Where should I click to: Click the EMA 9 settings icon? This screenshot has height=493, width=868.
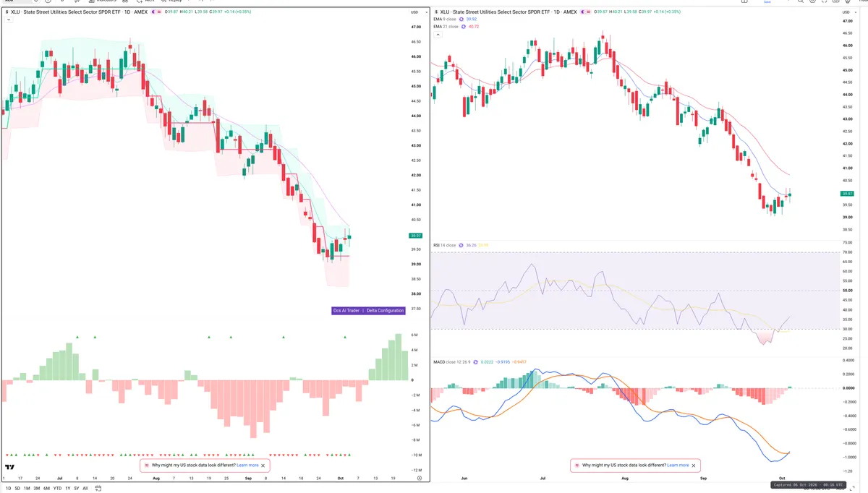(461, 20)
